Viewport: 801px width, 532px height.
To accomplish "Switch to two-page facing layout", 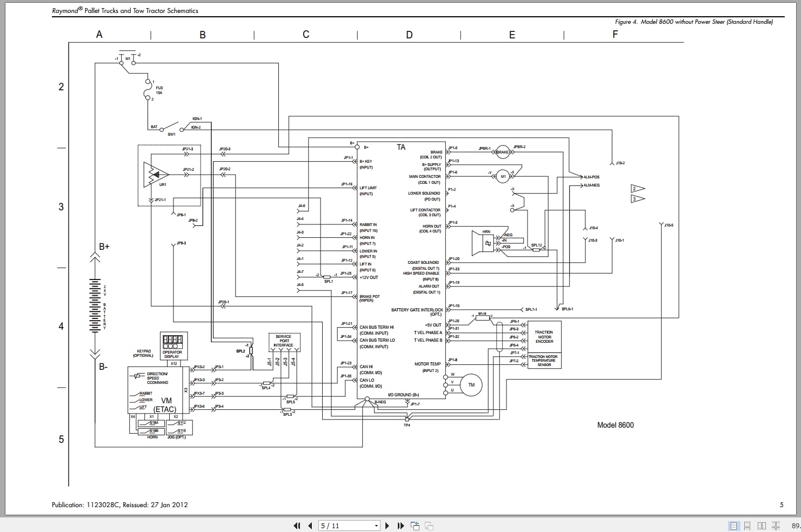I will (x=762, y=526).
